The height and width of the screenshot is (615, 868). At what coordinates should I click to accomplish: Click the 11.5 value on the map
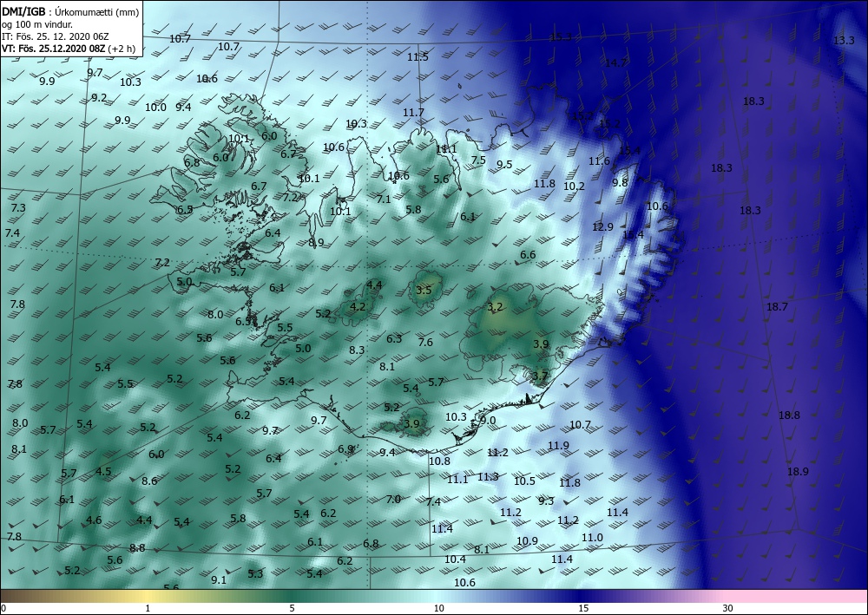(418, 57)
